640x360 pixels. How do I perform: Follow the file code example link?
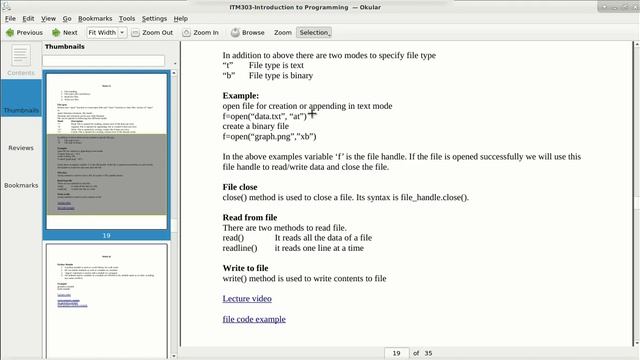(254, 319)
